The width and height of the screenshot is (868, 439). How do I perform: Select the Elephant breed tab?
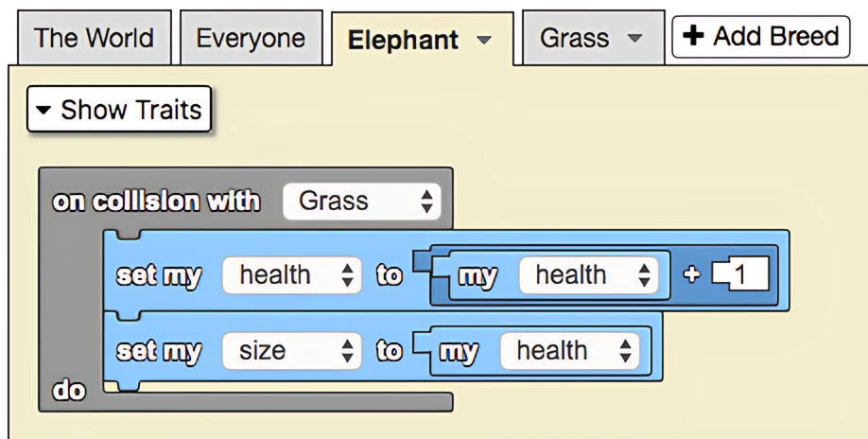(403, 41)
